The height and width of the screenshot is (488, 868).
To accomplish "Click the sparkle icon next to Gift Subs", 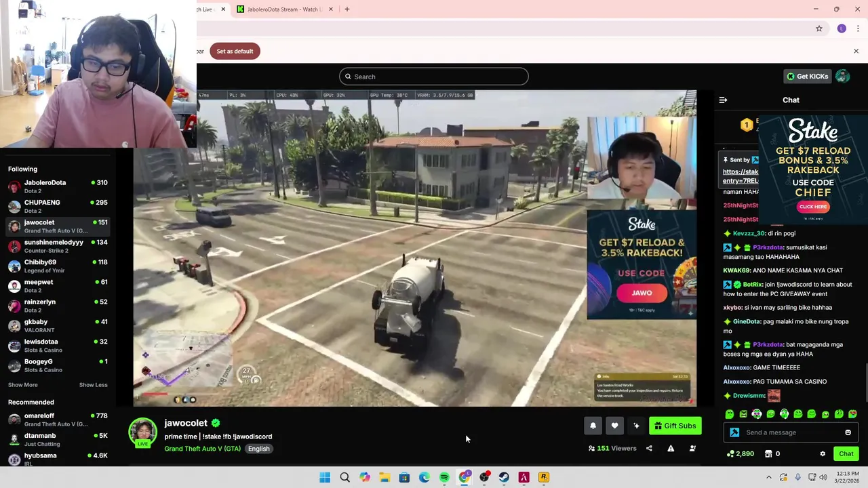I will [636, 426].
